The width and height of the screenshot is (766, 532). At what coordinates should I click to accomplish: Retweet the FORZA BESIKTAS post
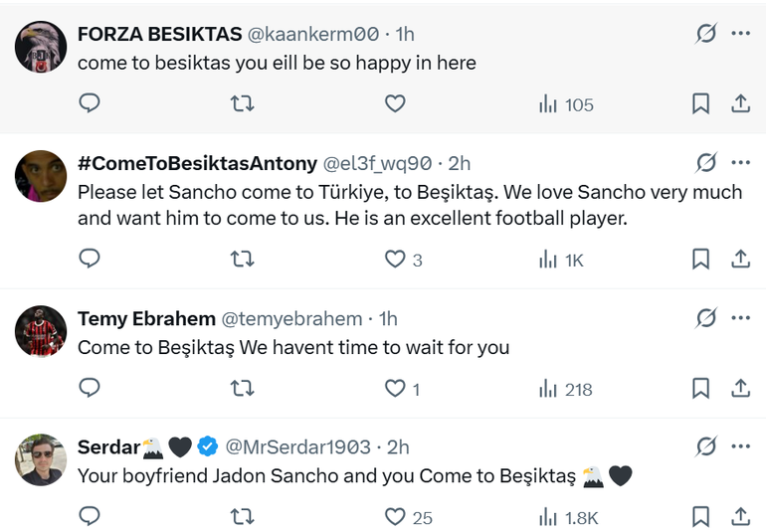242,103
